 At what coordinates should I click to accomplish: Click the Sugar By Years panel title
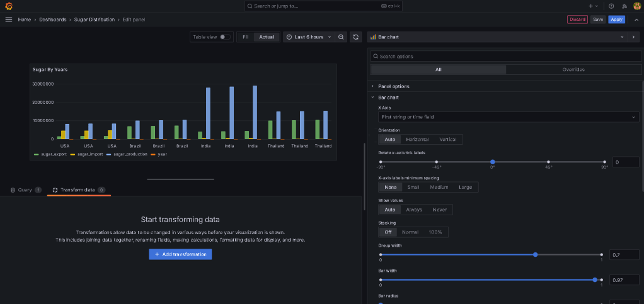[50, 70]
